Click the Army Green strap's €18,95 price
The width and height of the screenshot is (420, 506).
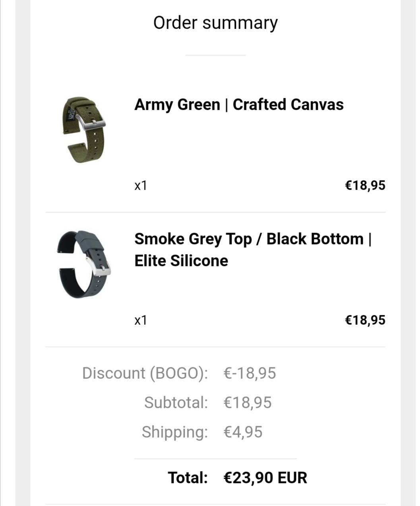[x=365, y=185]
